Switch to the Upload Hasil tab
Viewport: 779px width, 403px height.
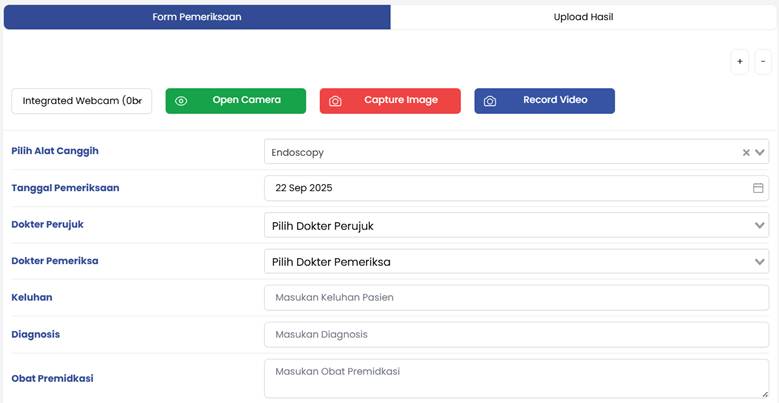point(583,17)
